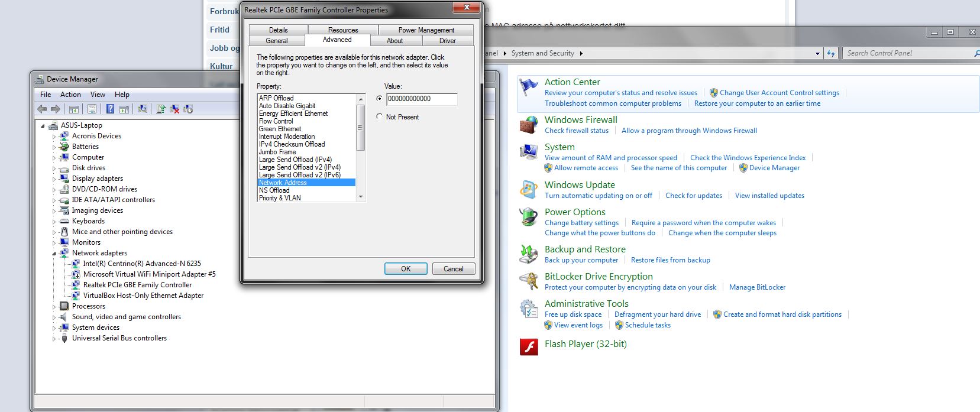Image resolution: width=980 pixels, height=412 pixels.
Task: Click the Disable device toolbar icon
Action: pyautogui.click(x=188, y=109)
